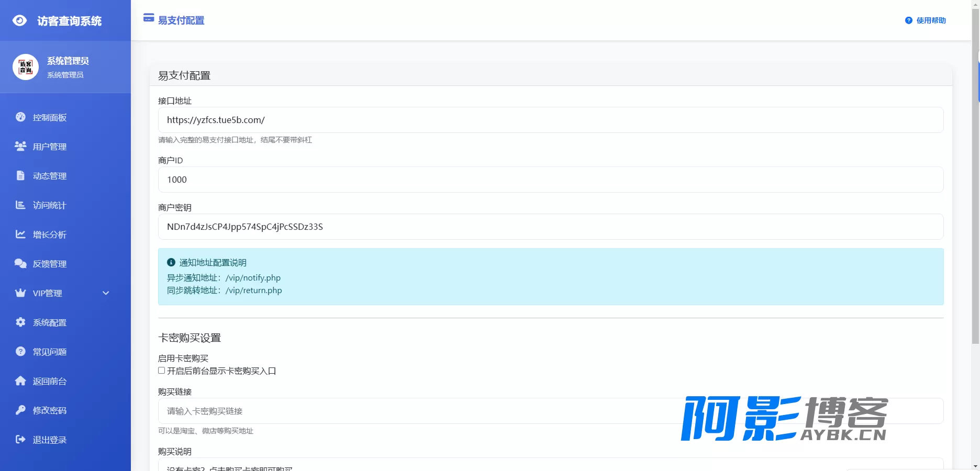Click the user management people icon
980x471 pixels.
coord(20,147)
